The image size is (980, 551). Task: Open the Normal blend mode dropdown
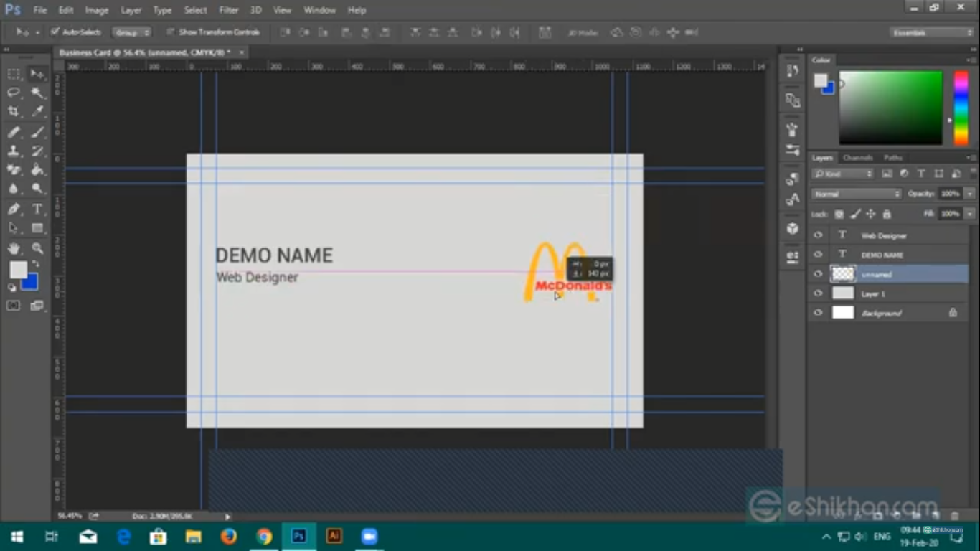click(x=856, y=194)
